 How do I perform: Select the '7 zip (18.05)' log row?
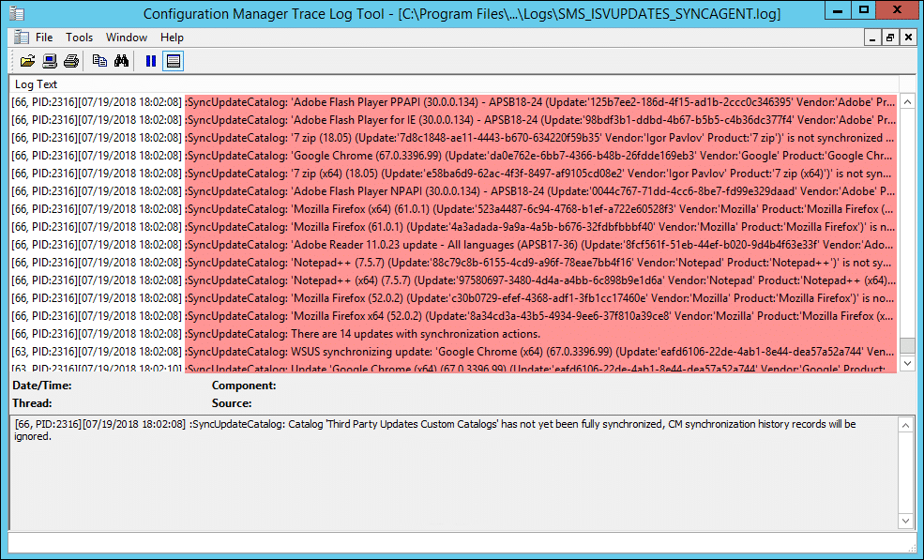coord(453,137)
